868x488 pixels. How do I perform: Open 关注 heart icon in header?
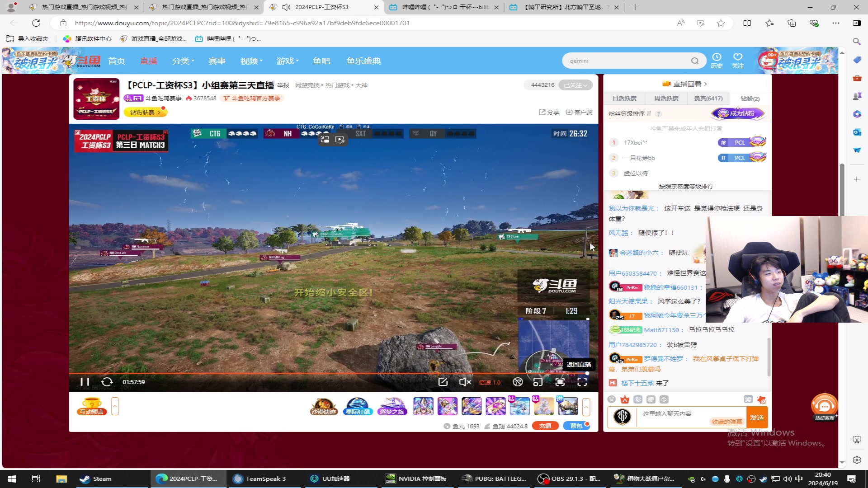click(738, 60)
